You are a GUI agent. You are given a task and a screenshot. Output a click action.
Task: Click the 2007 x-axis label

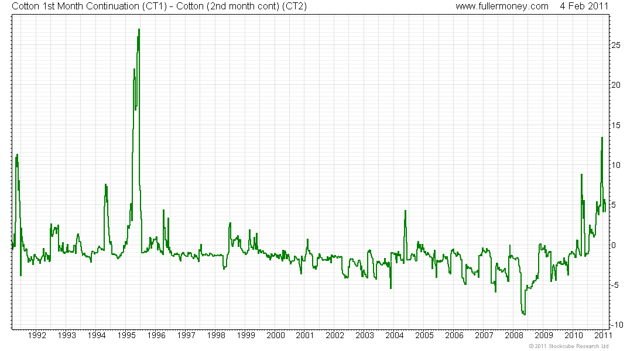click(484, 335)
